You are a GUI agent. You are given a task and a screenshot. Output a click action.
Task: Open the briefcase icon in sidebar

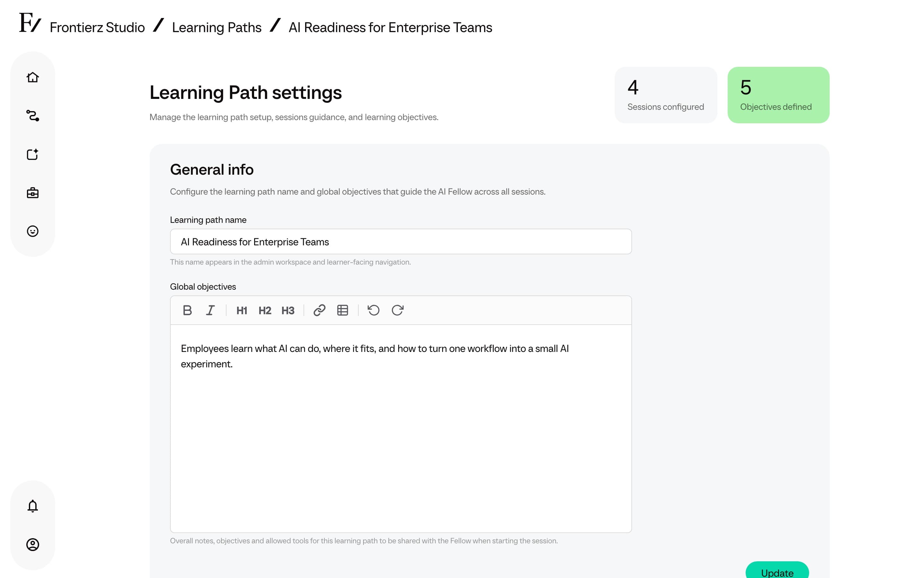[x=32, y=193]
